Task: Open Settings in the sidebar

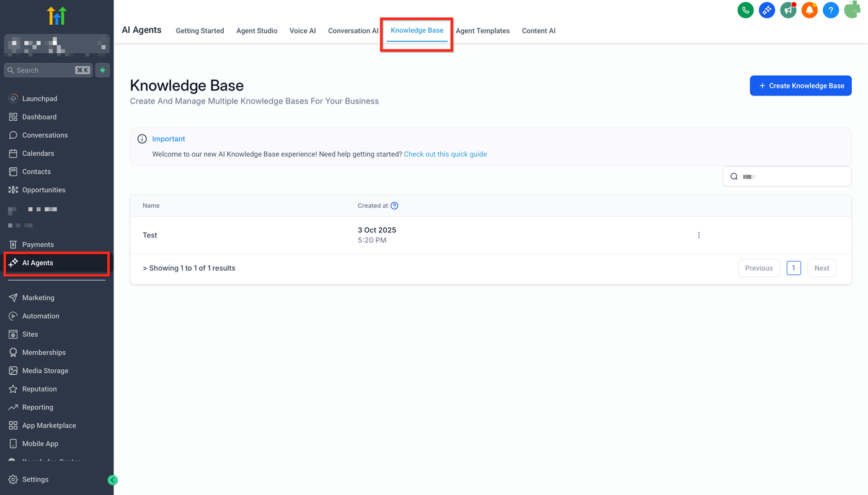Action: 35,480
